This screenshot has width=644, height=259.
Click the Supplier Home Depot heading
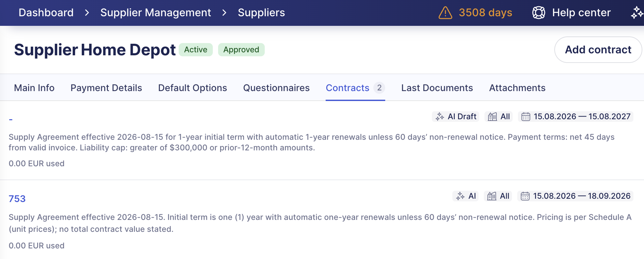(x=95, y=50)
